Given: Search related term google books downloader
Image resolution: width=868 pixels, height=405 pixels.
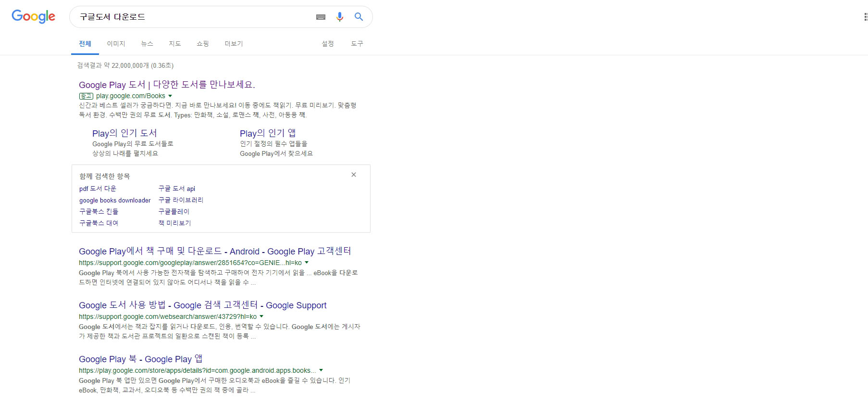Looking at the screenshot, I should 115,200.
